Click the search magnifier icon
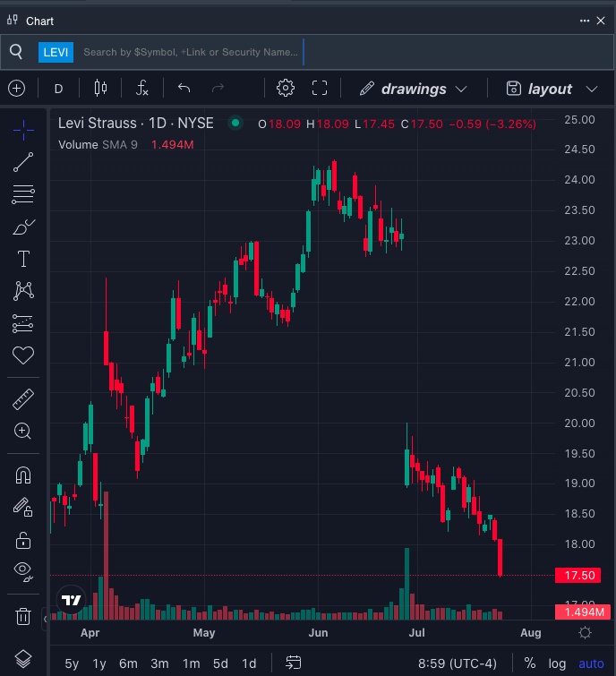 coord(16,52)
